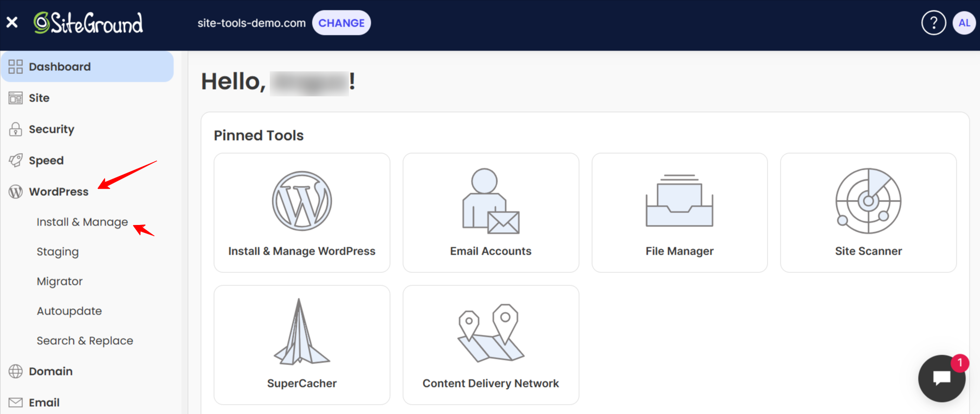Click the WordPress logo icon in sidebar
980x414 pixels.
point(16,192)
